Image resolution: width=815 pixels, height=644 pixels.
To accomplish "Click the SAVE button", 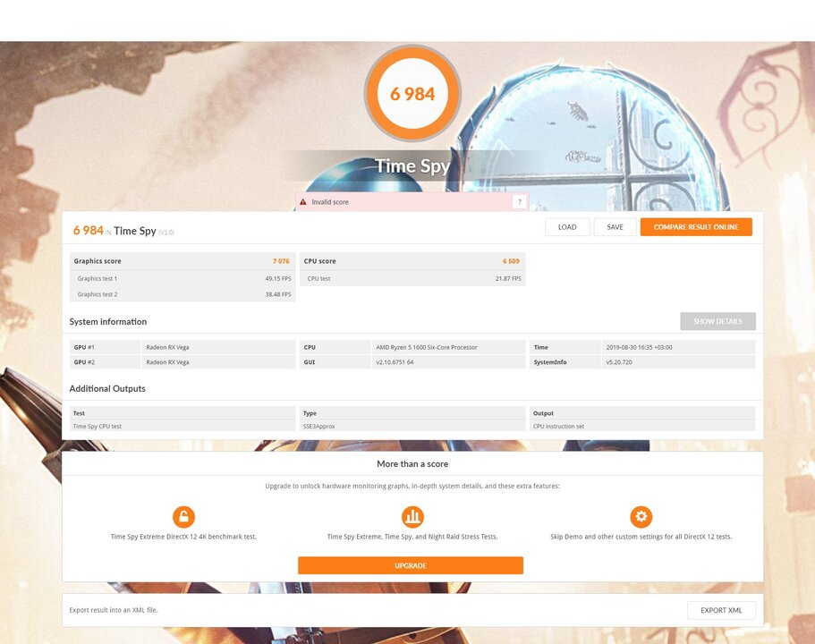I will click(615, 227).
